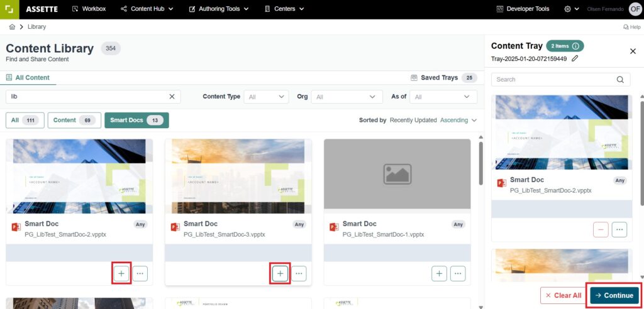Select the Content 69 filter
This screenshot has width=644, height=309.
(x=74, y=120)
